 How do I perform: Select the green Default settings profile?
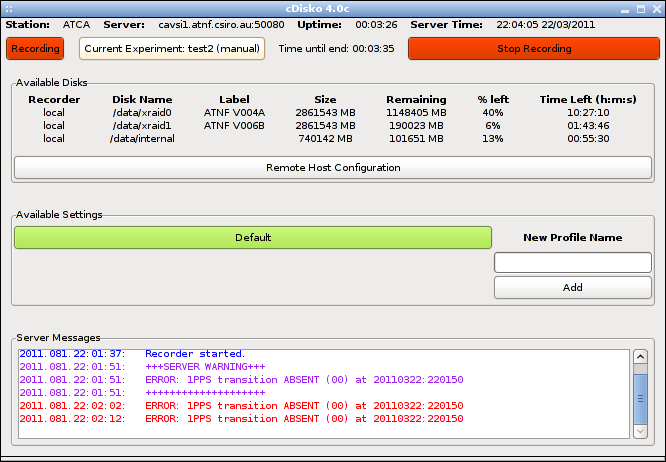[x=253, y=237]
